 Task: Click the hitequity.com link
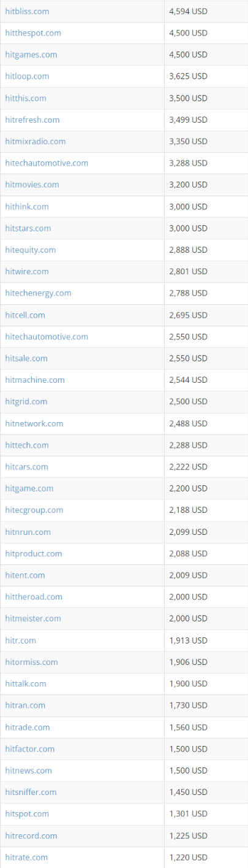31,250
